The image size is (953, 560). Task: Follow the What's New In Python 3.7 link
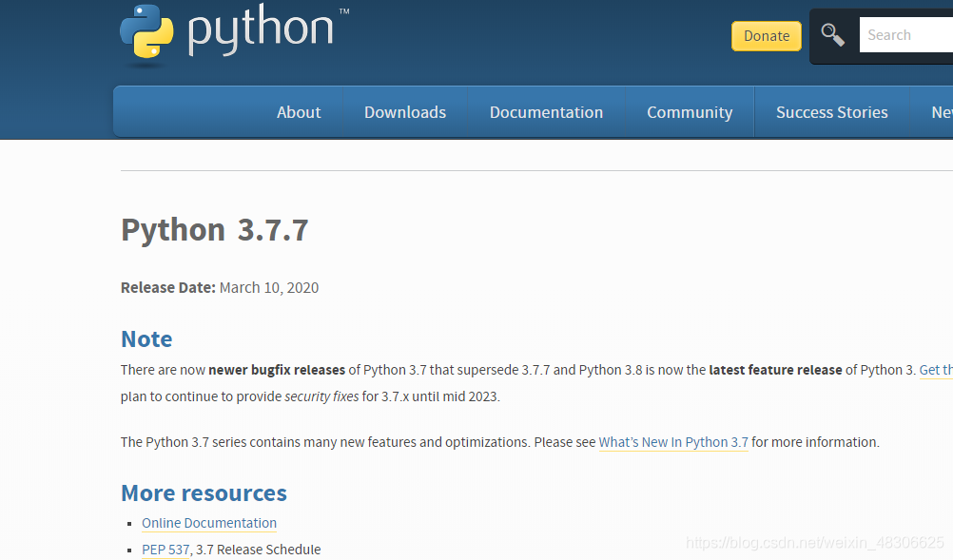[673, 442]
